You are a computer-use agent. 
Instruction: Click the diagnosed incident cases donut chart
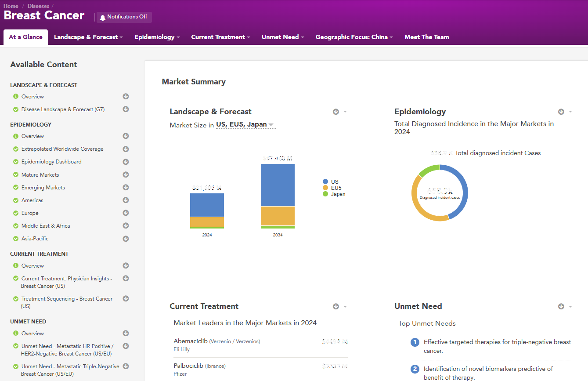pyautogui.click(x=440, y=193)
